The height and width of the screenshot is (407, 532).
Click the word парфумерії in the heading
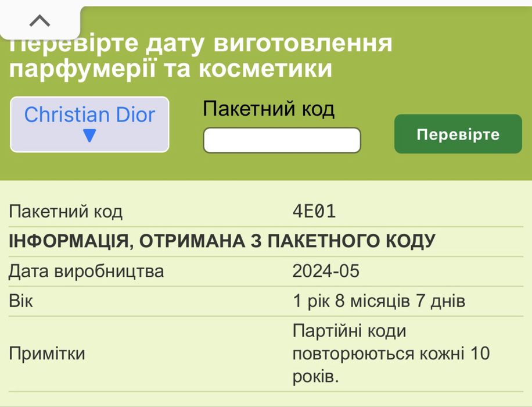pyautogui.click(x=83, y=69)
